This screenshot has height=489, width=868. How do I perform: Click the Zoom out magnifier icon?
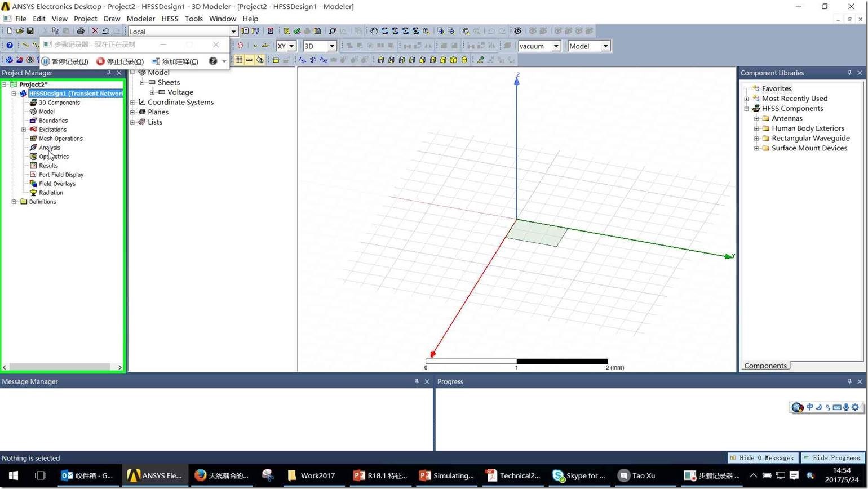pos(451,31)
